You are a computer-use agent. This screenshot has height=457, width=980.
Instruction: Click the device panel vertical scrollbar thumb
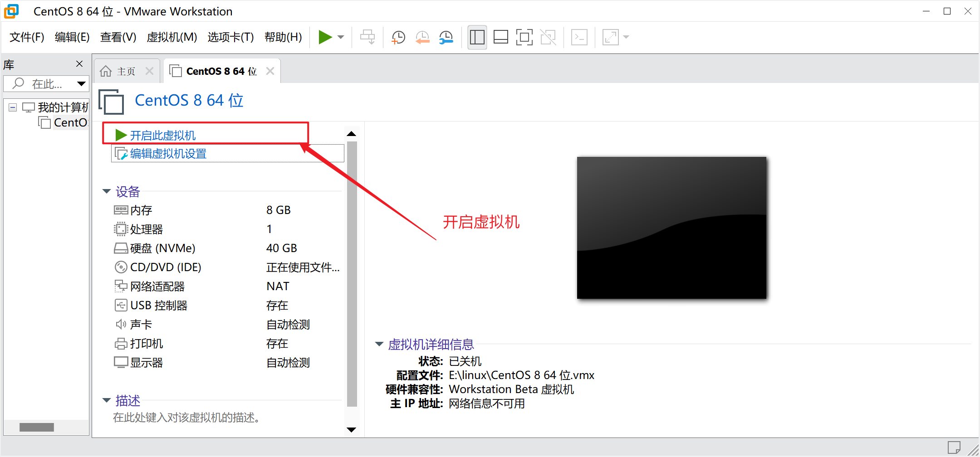352,274
